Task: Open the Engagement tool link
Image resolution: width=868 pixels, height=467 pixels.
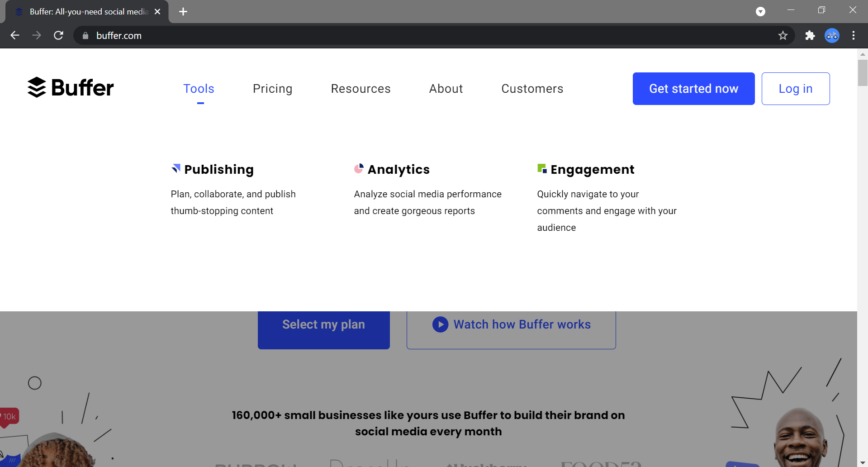Action: 593,169
